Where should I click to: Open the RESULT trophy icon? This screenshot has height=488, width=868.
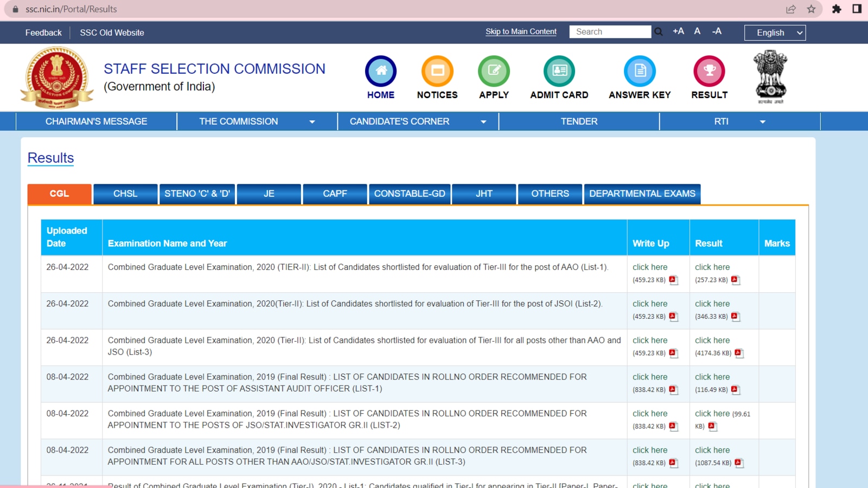tap(709, 71)
